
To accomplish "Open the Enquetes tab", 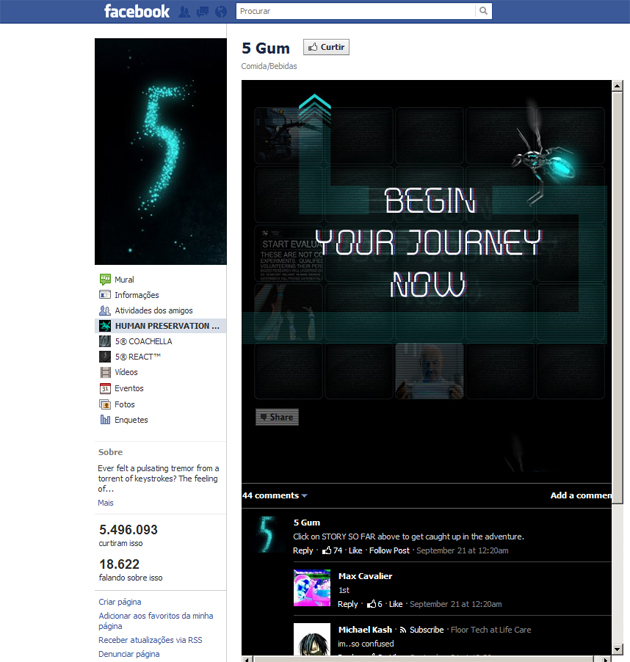I will [x=131, y=420].
